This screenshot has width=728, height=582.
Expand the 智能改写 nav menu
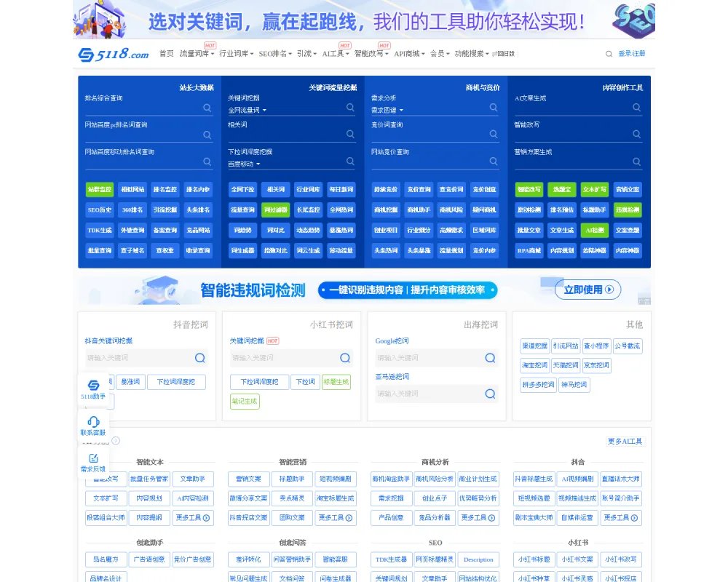371,54
